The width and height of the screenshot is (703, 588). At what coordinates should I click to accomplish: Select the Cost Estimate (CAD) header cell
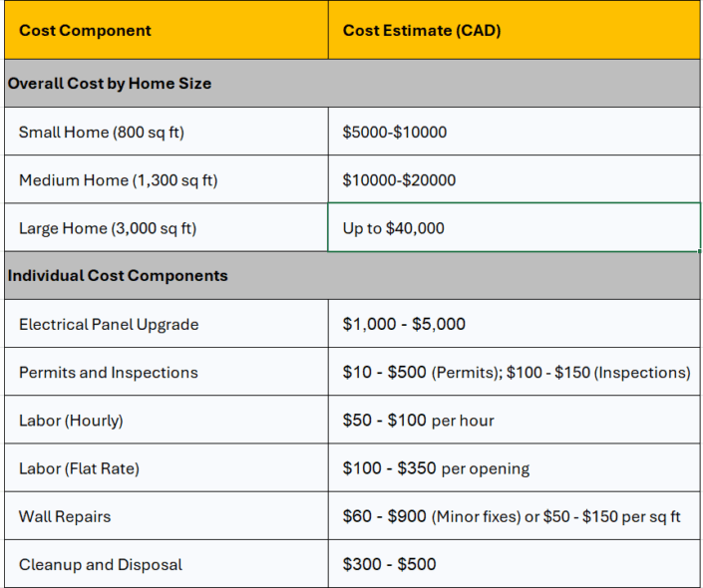tap(514, 30)
